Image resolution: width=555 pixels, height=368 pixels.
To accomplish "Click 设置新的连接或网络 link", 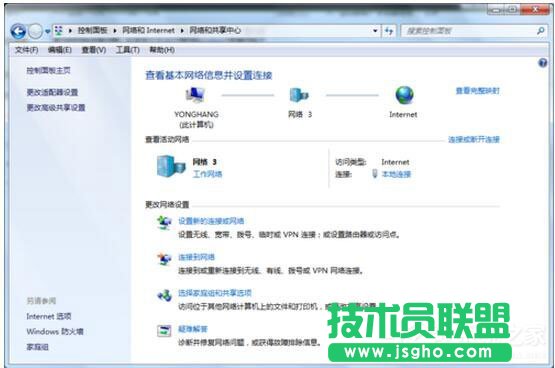I will pos(211,221).
